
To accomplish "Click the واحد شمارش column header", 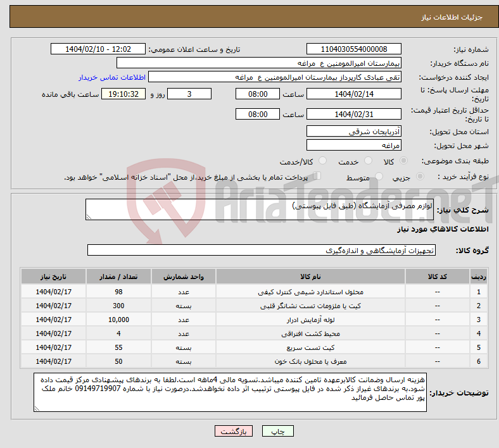I will point(184,277).
